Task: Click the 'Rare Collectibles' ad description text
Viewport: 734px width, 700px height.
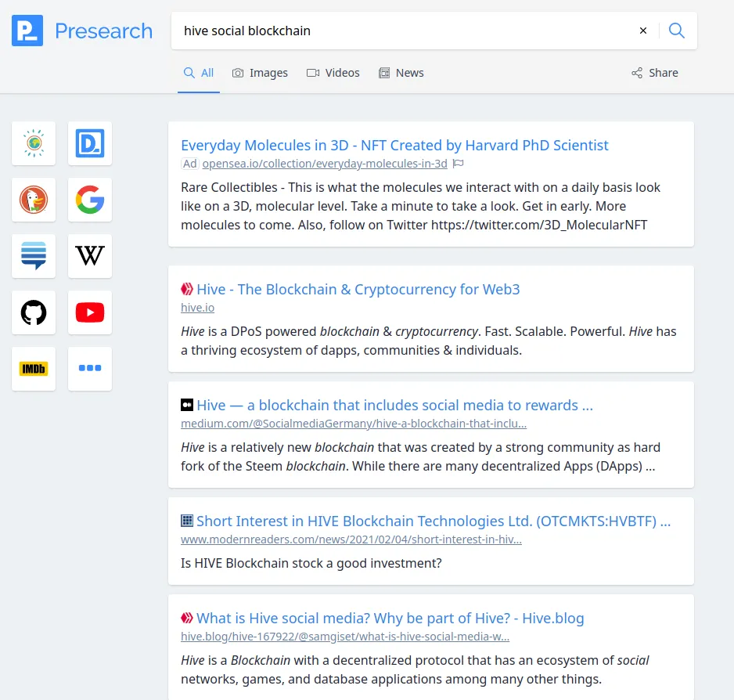Action: click(x=420, y=206)
